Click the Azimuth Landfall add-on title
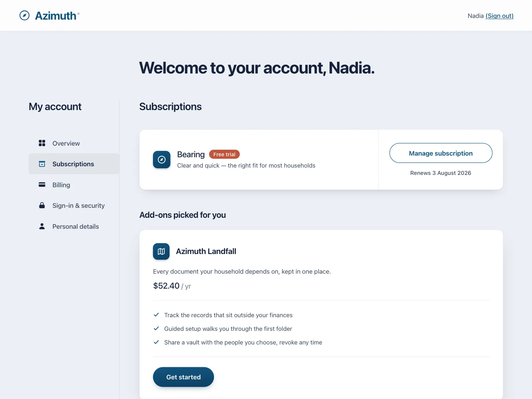532x399 pixels. tap(206, 251)
